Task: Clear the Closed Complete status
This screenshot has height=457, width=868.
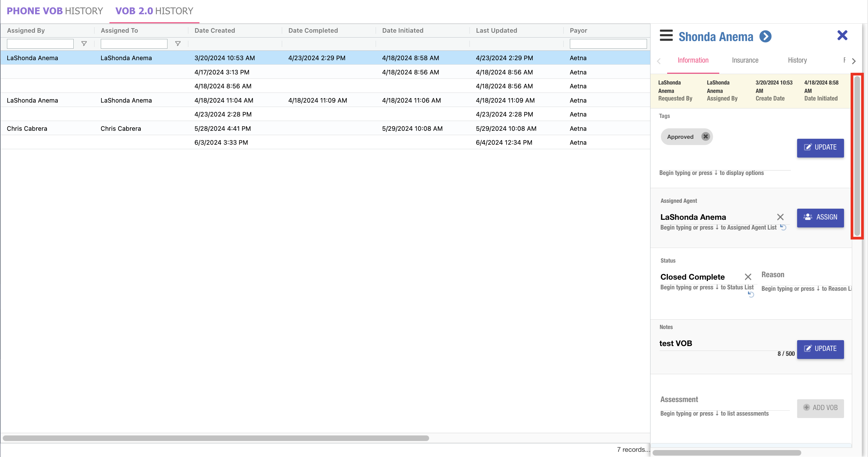Action: pos(748,277)
